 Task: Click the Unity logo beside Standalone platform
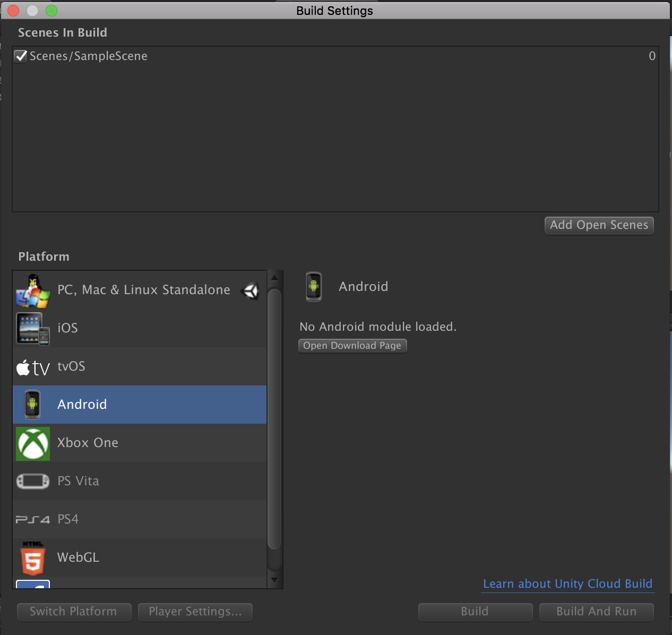[x=250, y=290]
